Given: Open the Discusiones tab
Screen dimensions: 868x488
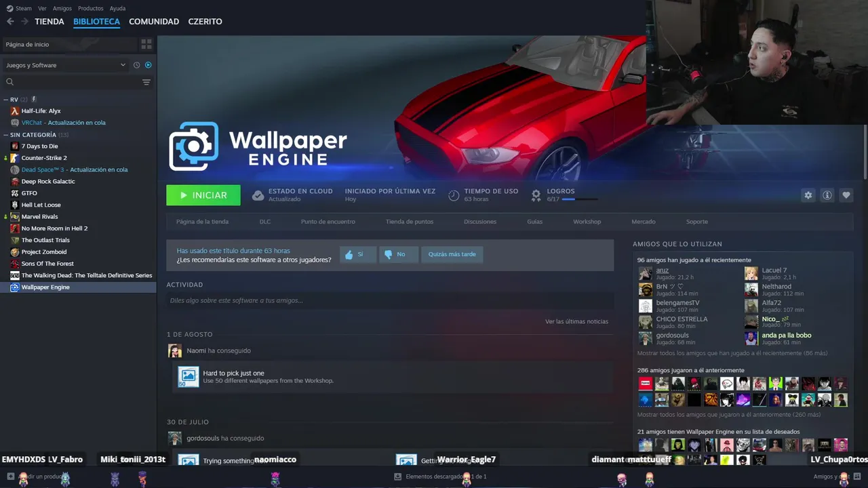Looking at the screenshot, I should [x=480, y=222].
